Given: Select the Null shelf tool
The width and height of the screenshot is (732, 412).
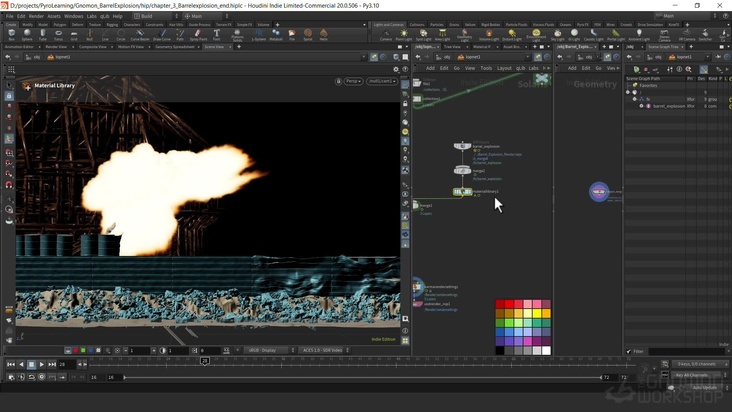Looking at the screenshot, I should 90,35.
